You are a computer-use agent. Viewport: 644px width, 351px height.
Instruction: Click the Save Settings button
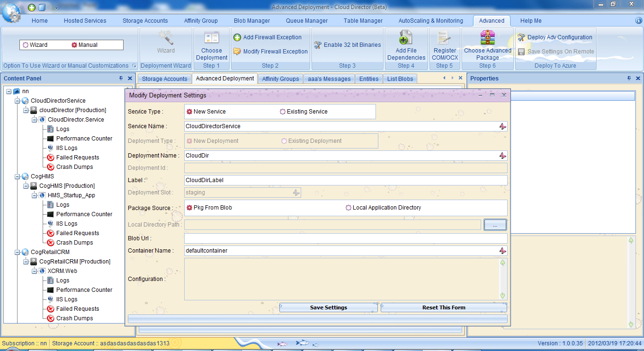coord(329,307)
